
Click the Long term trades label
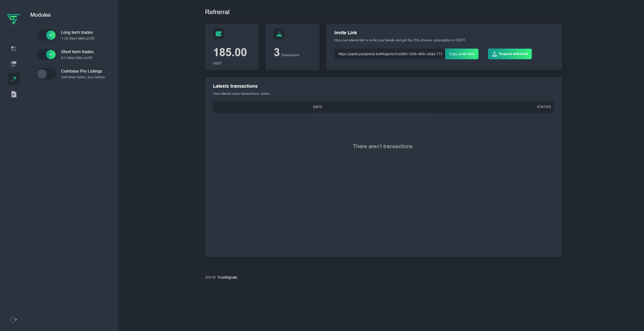coord(77,32)
